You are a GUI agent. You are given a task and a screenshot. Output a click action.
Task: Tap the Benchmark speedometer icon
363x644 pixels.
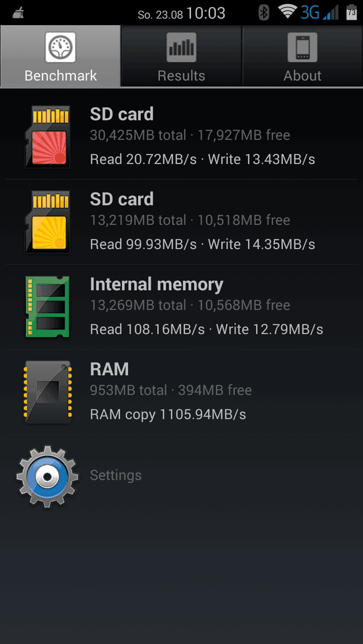pyautogui.click(x=60, y=47)
